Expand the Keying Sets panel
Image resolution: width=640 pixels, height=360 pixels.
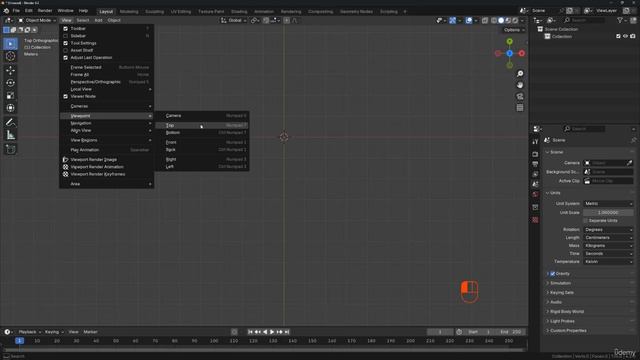coord(561,293)
